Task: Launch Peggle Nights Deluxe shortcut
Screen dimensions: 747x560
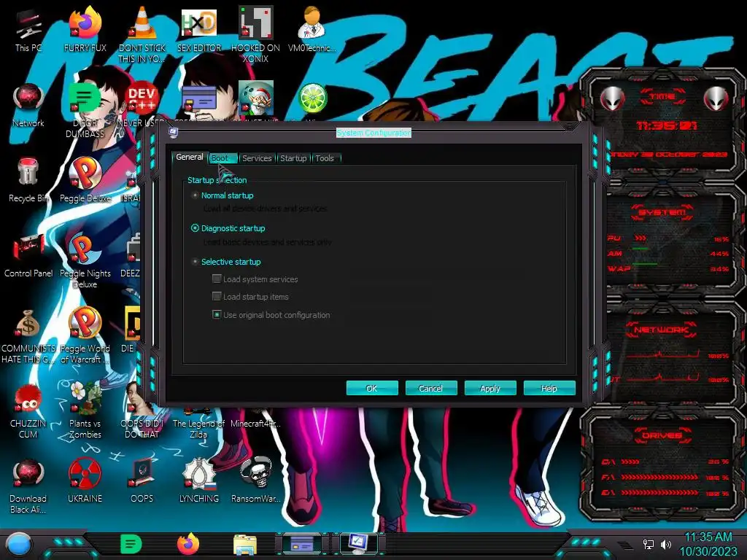Action: tap(85, 261)
